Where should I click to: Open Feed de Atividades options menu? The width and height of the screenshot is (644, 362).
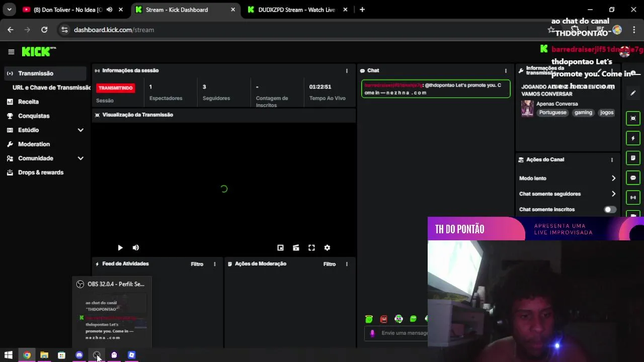[214, 264]
